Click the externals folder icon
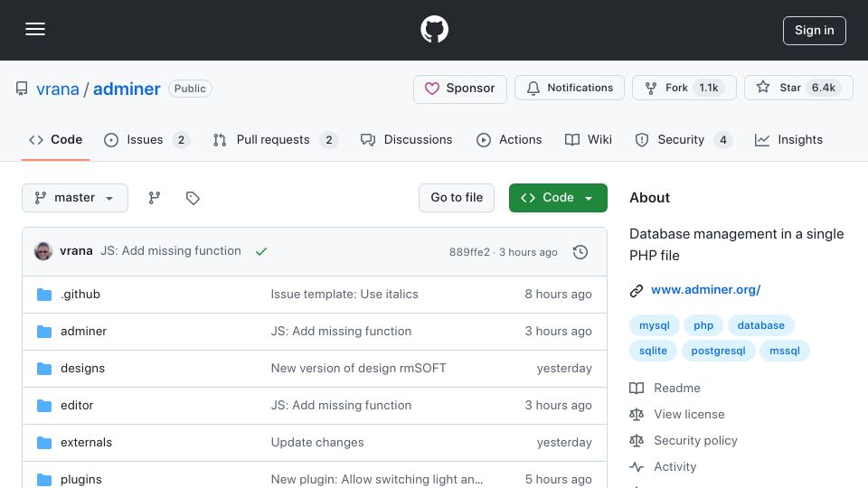This screenshot has height=488, width=868. click(x=44, y=443)
